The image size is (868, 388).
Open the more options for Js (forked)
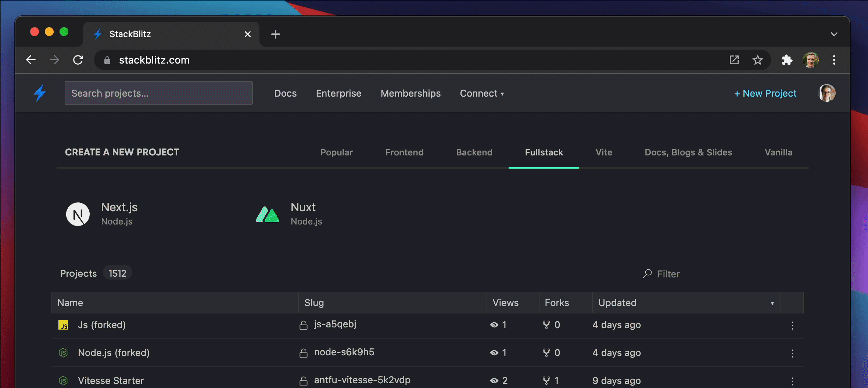coord(792,326)
